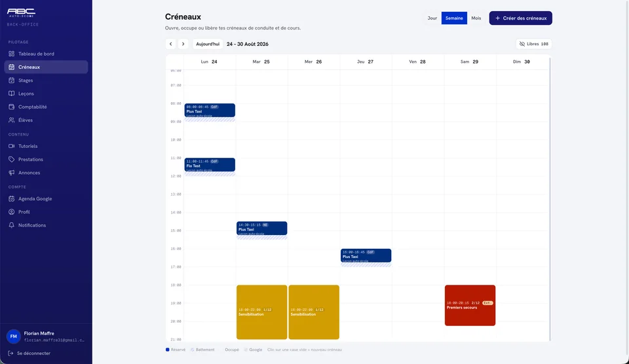Image resolution: width=629 pixels, height=364 pixels.
Task: Click the Google legend entry
Action: coord(253,350)
